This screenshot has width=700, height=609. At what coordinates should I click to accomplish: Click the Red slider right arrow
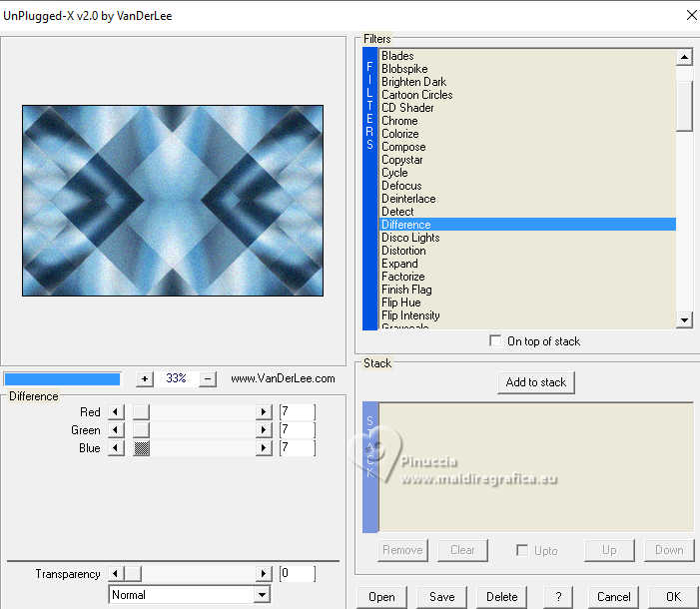tap(264, 411)
